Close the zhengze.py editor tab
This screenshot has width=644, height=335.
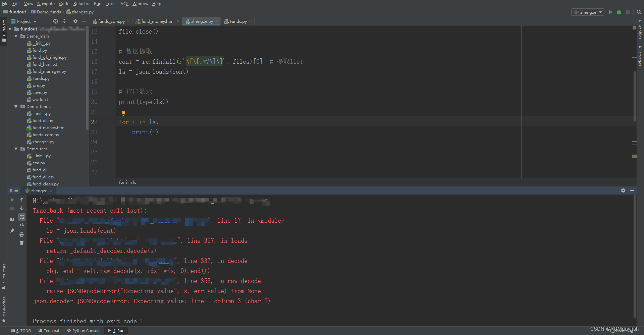[217, 21]
